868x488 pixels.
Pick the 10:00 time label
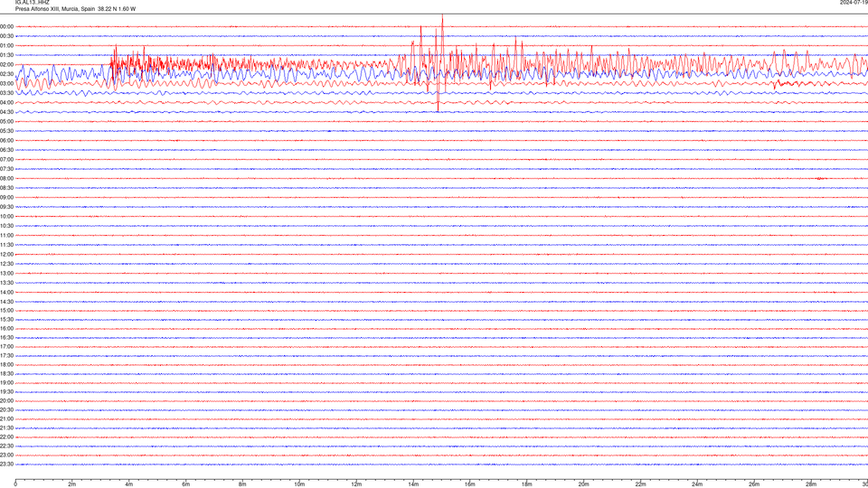[6, 216]
